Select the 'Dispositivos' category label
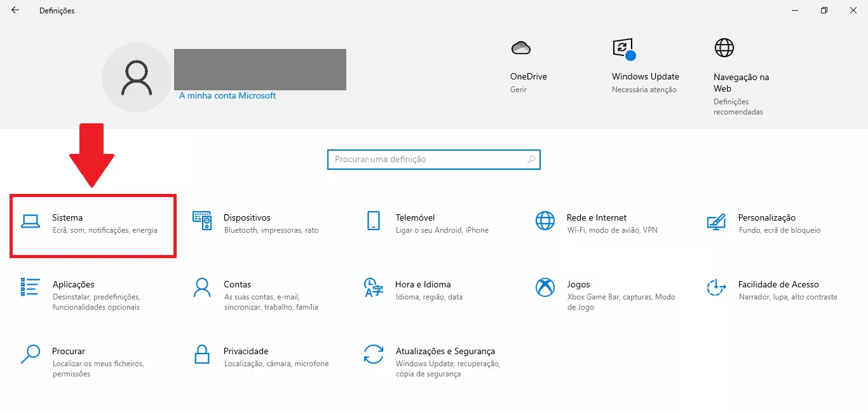This screenshot has height=412, width=868. pyautogui.click(x=247, y=217)
